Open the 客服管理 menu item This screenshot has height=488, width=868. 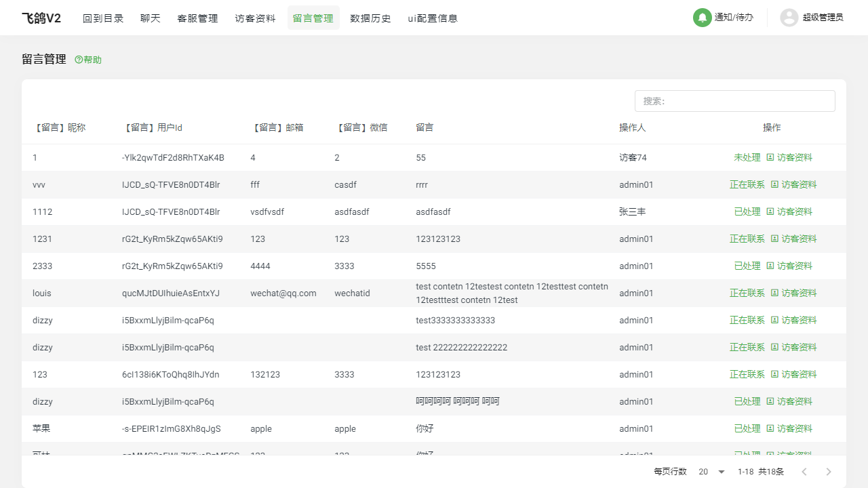pos(197,18)
